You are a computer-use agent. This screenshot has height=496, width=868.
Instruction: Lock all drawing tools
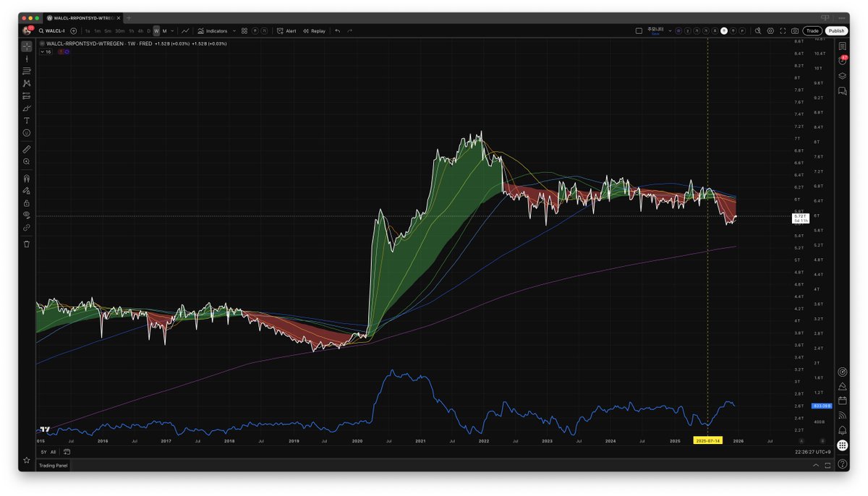pos(27,202)
